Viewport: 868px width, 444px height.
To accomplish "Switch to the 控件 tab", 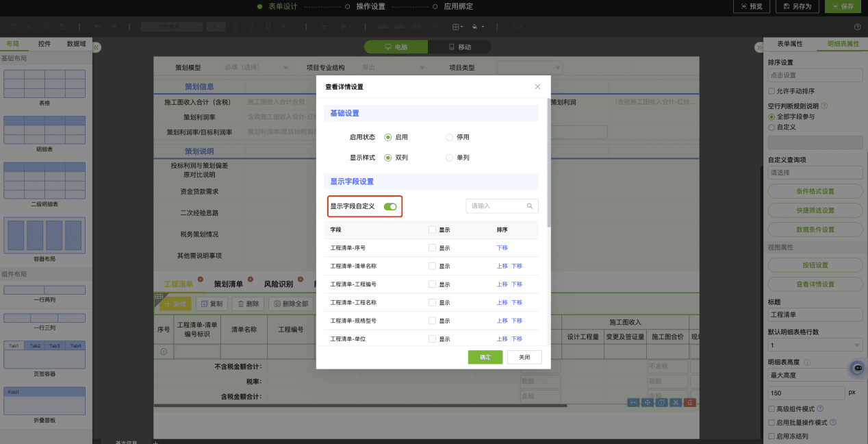I will pos(44,43).
